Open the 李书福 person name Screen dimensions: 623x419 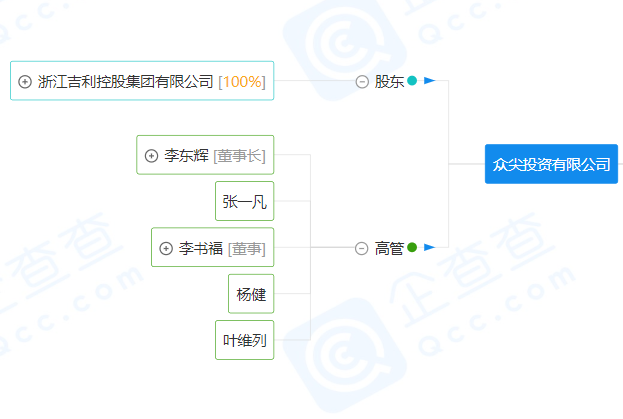click(x=201, y=248)
